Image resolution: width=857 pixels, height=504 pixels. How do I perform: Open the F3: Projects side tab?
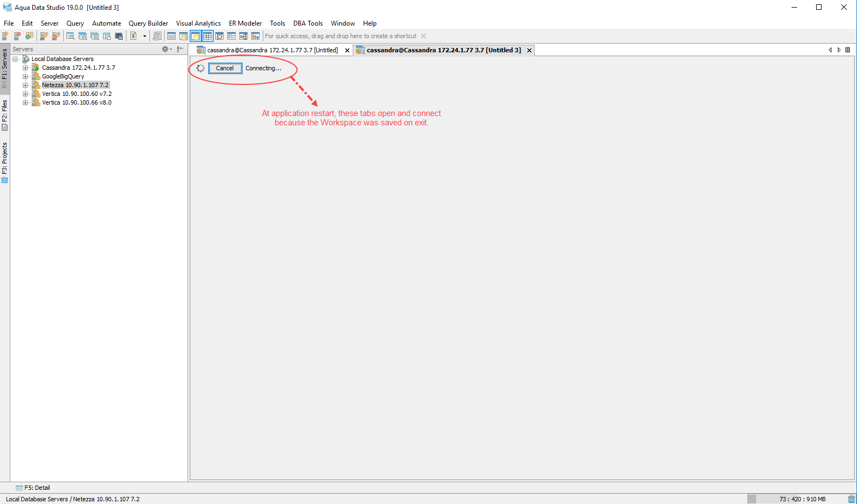pos(5,162)
